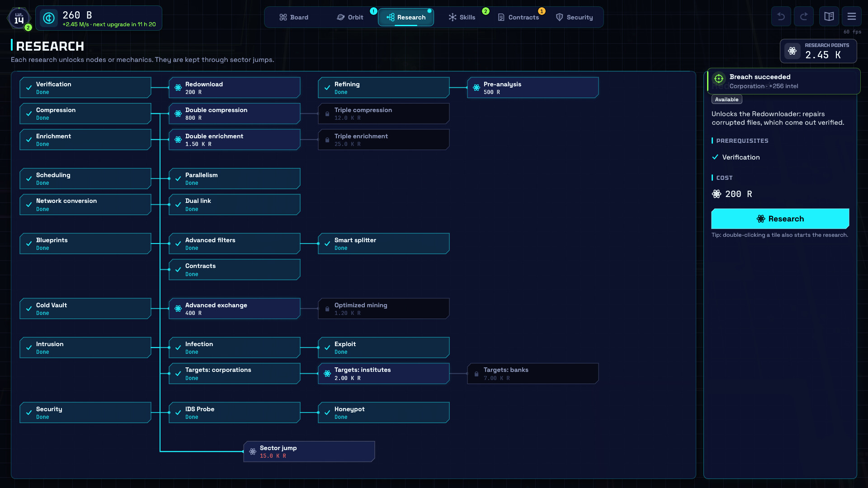Click the Breach succeeded notification
The image size is (868, 488).
click(x=783, y=81)
